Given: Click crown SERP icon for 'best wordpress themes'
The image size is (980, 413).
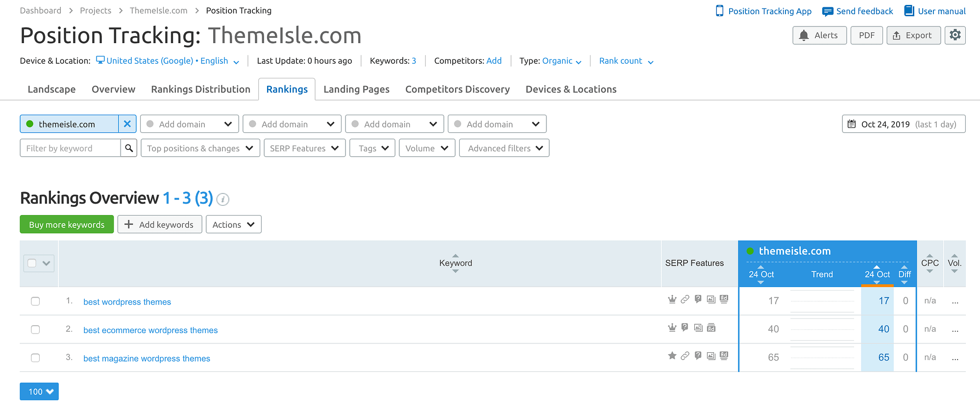Looking at the screenshot, I should pos(672,299).
